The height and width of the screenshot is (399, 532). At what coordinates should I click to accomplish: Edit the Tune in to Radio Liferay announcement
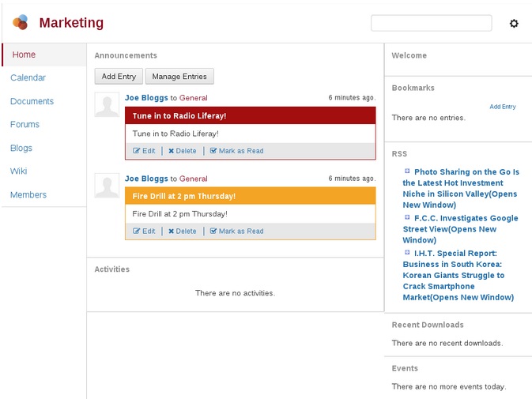pyautogui.click(x=144, y=151)
